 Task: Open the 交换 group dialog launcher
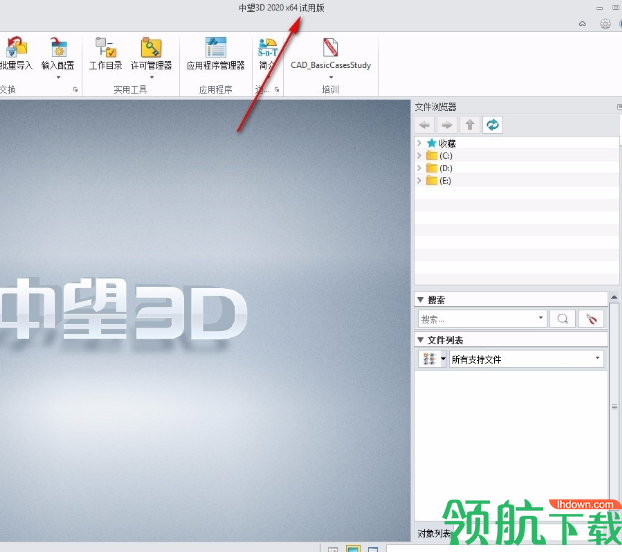click(x=75, y=90)
